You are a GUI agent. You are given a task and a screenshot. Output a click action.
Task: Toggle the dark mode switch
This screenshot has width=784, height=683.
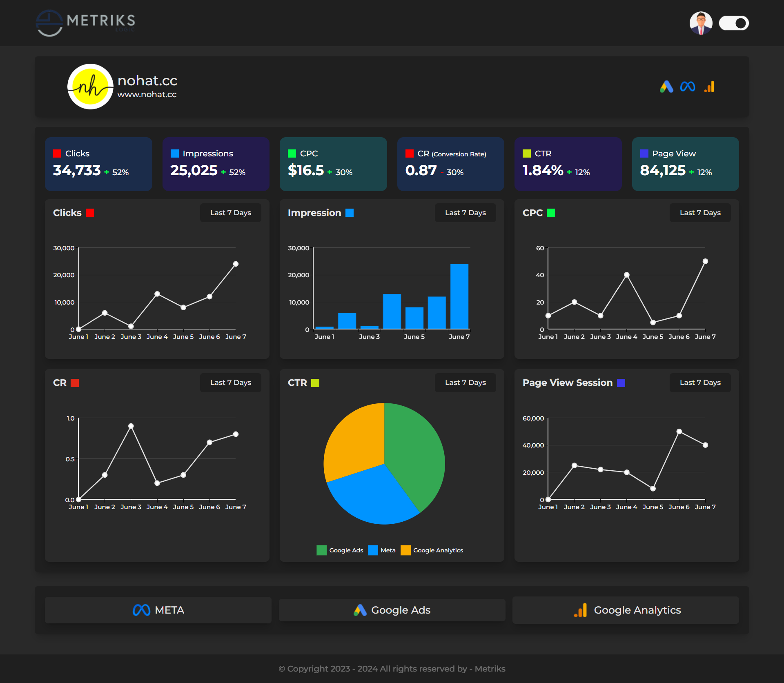coord(734,23)
